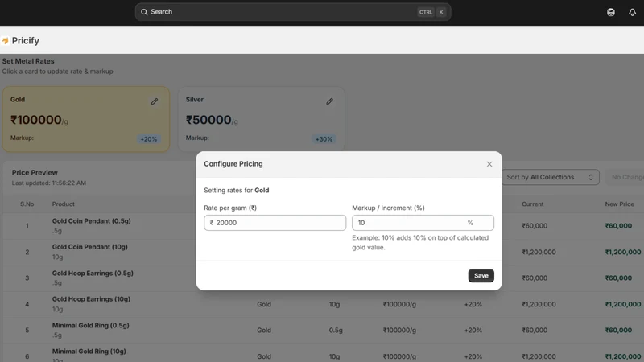The image size is (644, 362).
Task: Click new price of Gold Hoop Earrings (0.5g)
Action: 618,278
